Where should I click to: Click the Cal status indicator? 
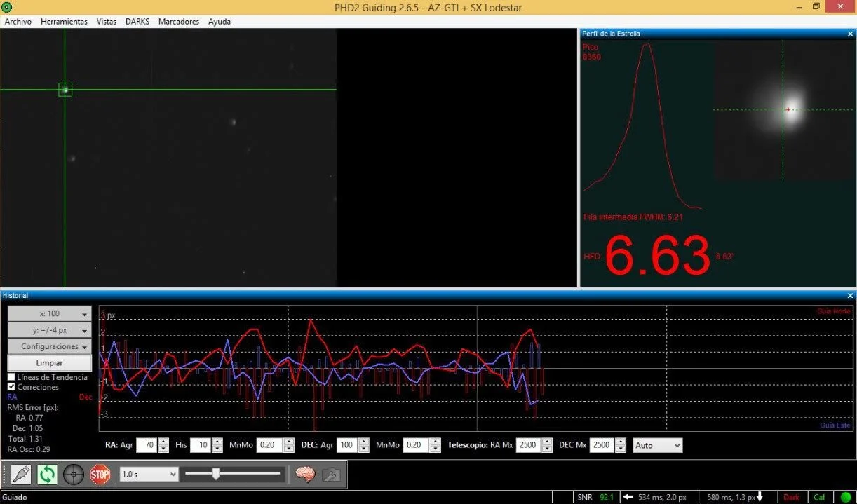click(819, 498)
